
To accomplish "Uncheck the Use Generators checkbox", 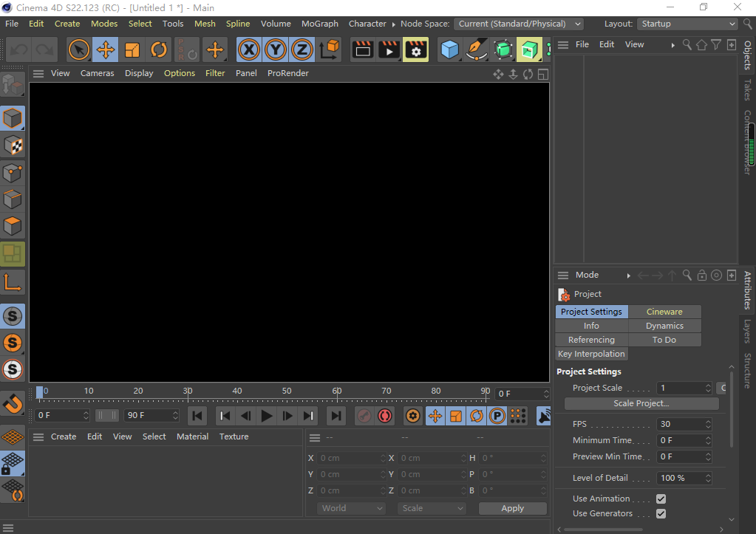I will (x=660, y=513).
